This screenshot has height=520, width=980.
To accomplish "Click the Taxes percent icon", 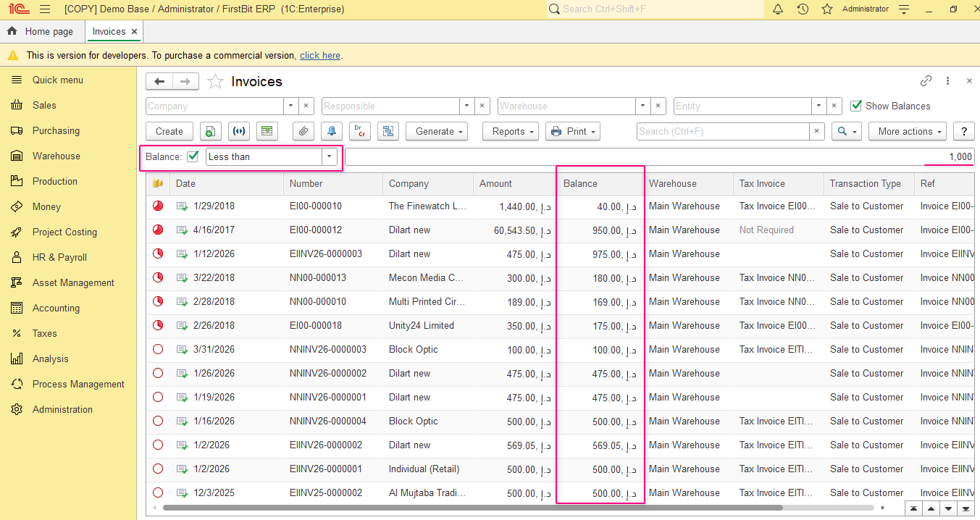I will [x=17, y=333].
